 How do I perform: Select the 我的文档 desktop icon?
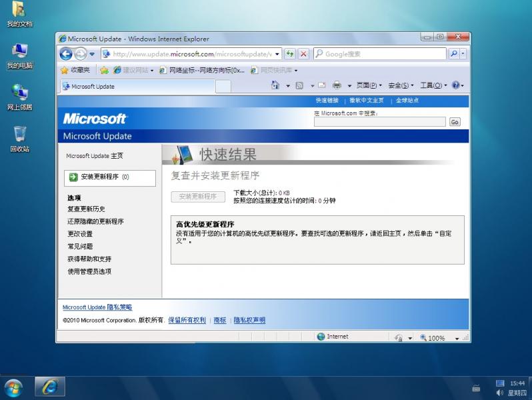20,15
